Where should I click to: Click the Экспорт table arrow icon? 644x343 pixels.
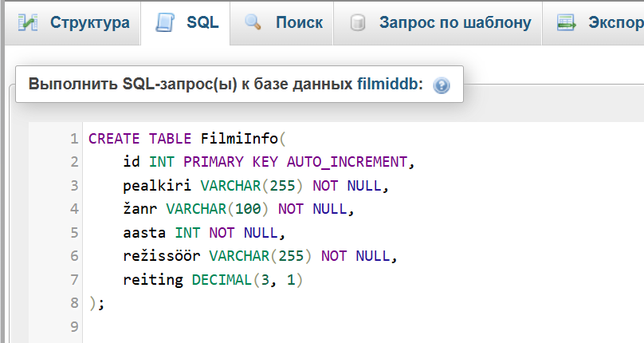(567, 22)
